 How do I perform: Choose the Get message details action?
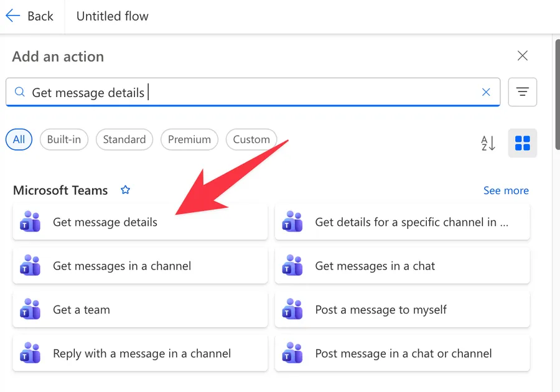[140, 222]
